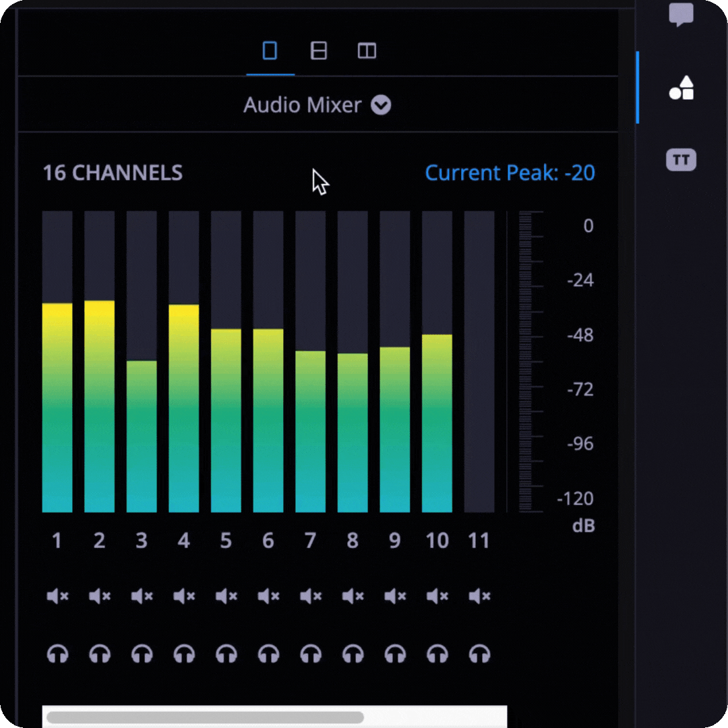728x728 pixels.
Task: Mute channel 1
Action: 57,596
